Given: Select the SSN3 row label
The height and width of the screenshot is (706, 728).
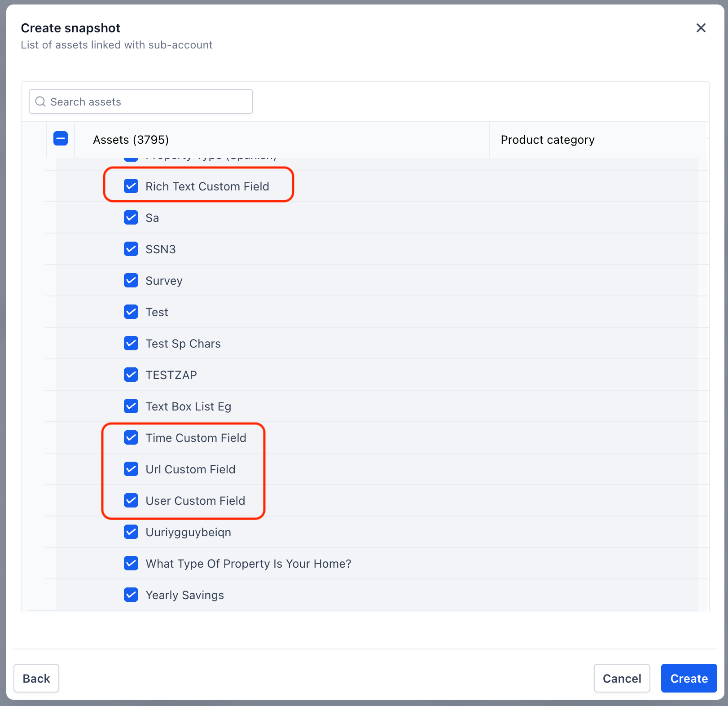Looking at the screenshot, I should pyautogui.click(x=161, y=249).
